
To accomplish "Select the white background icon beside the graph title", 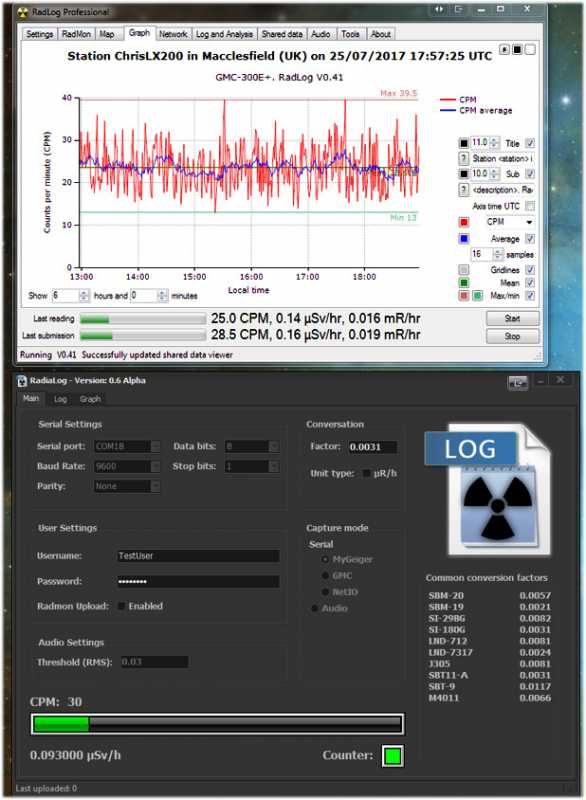I will pyautogui.click(x=530, y=49).
